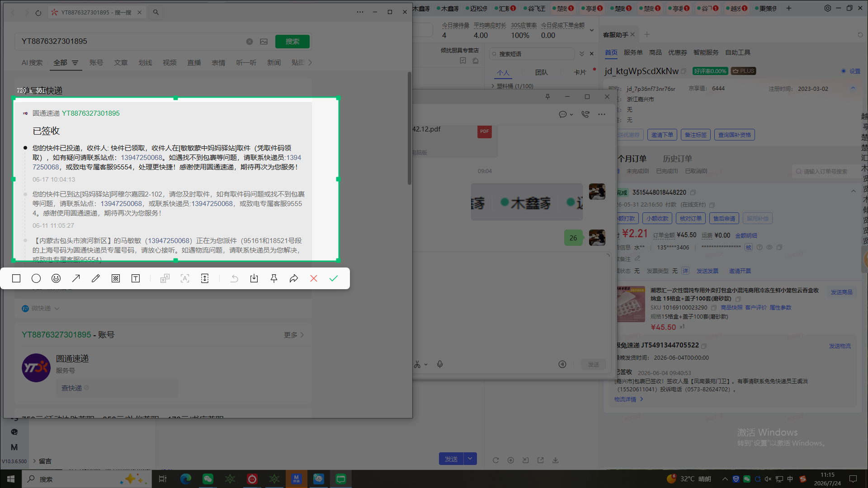Viewport: 868px width, 488px height.
Task: Expand the 塑料桶 (1/100) phrase group
Action: pyautogui.click(x=493, y=86)
